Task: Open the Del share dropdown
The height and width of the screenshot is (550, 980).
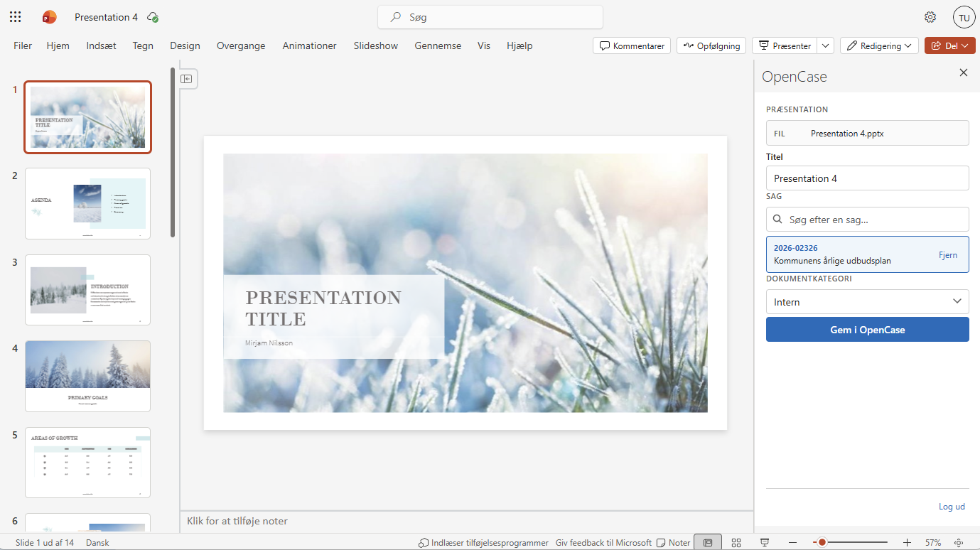Action: (x=949, y=45)
